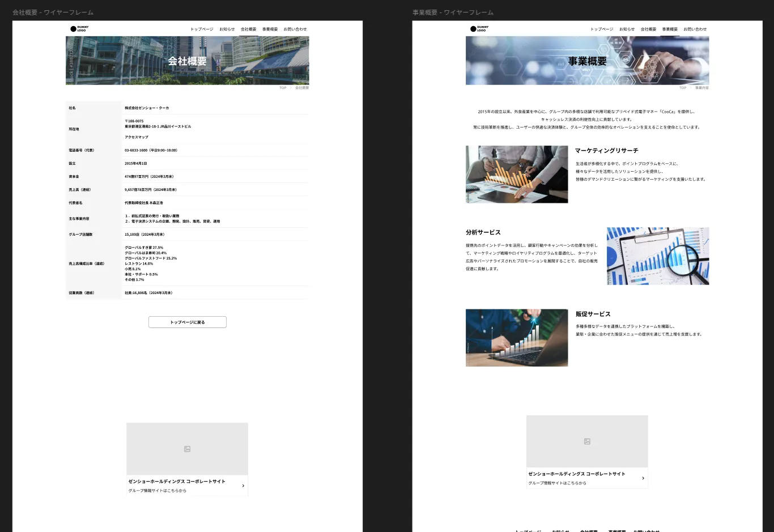Select お知らせ nav item in 会社概要 frame
Image resolution: width=774 pixels, height=532 pixels.
227,29
